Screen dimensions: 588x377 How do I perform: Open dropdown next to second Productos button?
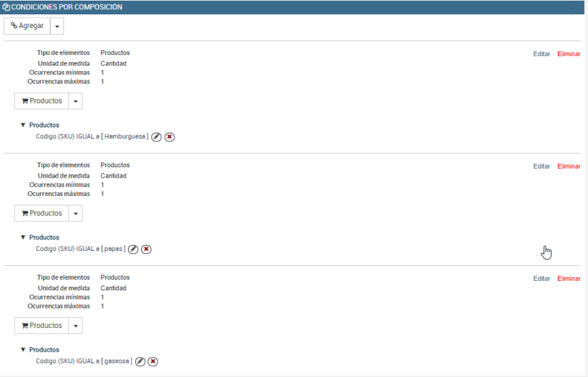[x=75, y=213]
